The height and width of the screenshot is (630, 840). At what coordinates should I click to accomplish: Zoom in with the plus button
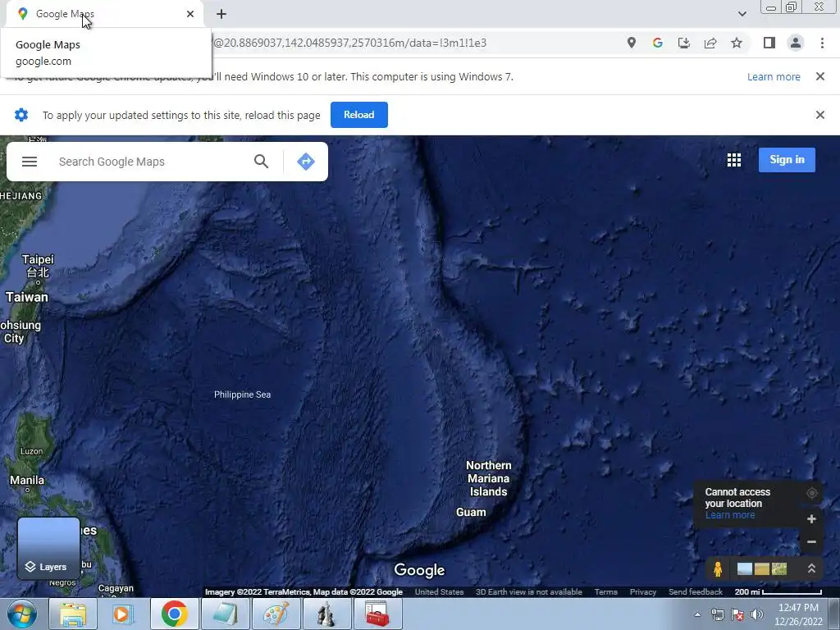click(811, 518)
